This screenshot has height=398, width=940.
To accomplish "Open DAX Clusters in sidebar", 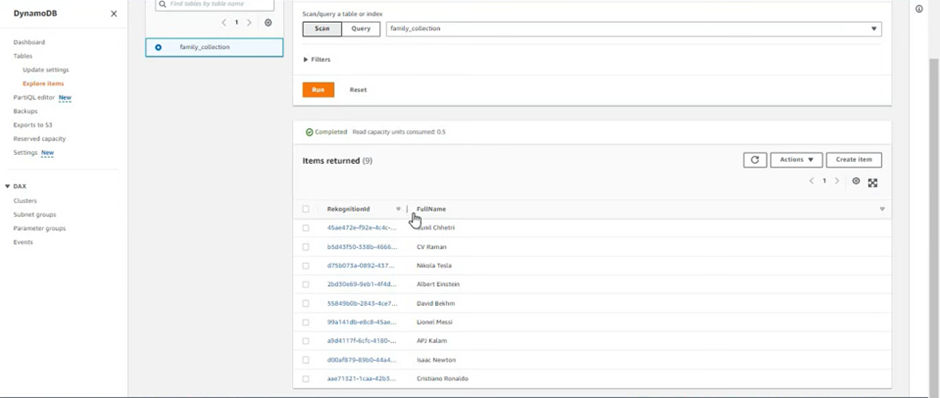I will 25,201.
